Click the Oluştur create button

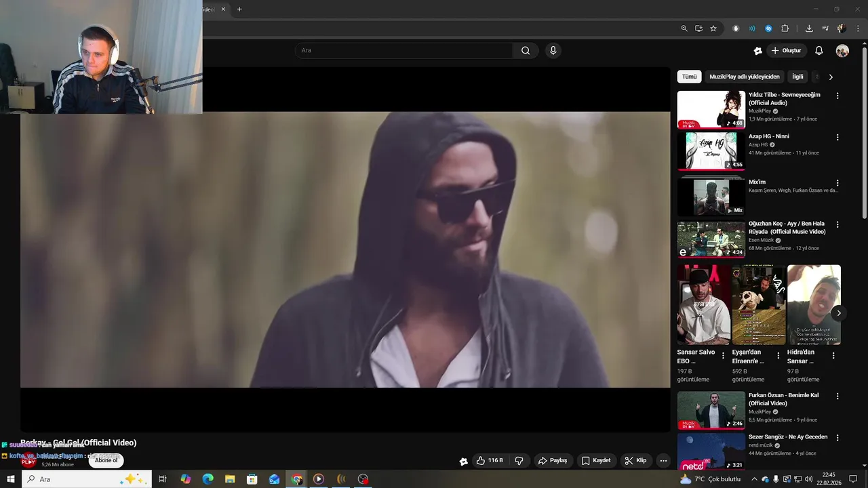pyautogui.click(x=786, y=51)
